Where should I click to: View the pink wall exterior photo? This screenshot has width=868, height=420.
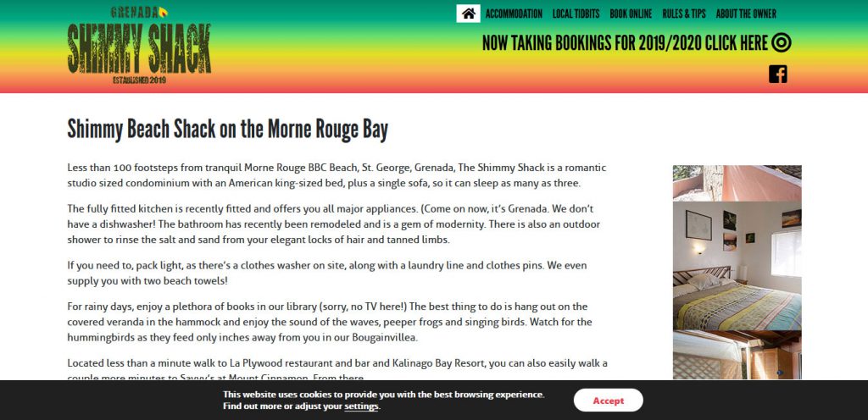pyautogui.click(x=737, y=183)
